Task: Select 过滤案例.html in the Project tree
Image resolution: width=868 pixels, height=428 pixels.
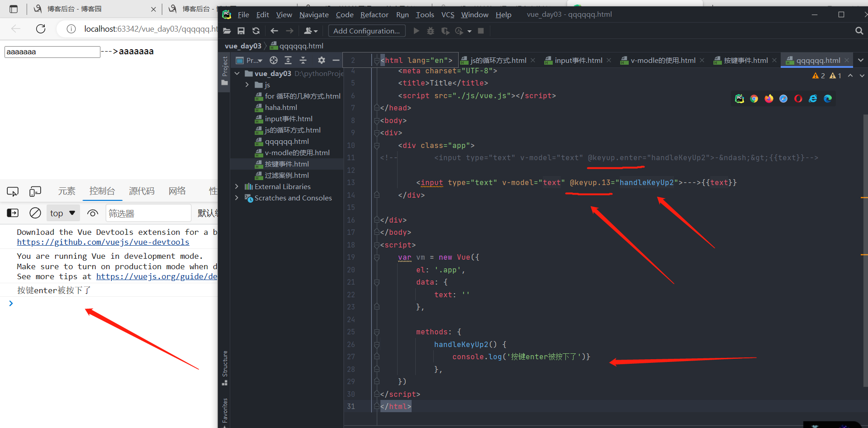Action: click(x=287, y=175)
